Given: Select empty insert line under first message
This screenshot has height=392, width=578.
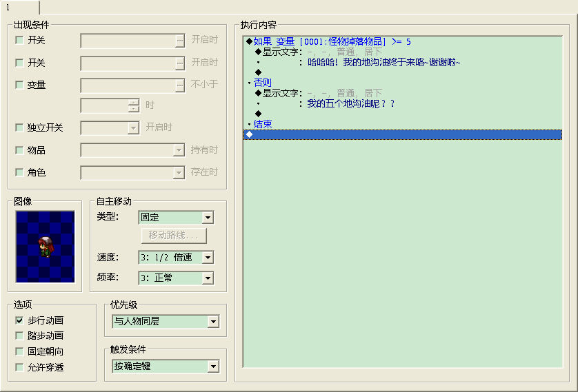Looking at the screenshot, I should (x=403, y=72).
